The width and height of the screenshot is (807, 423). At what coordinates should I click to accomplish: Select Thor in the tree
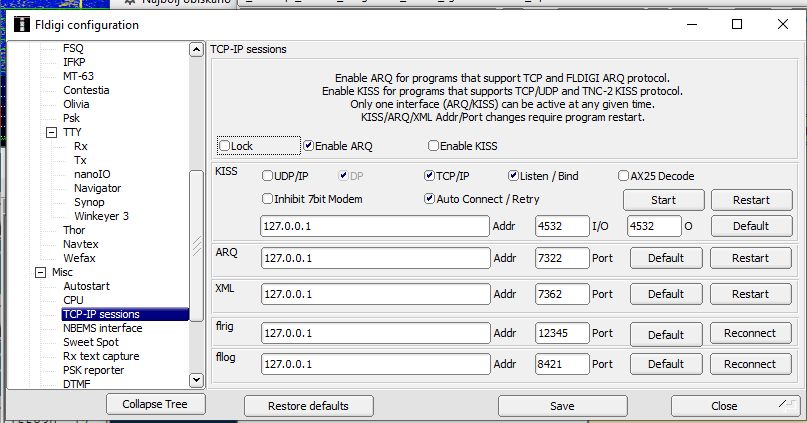tap(74, 230)
